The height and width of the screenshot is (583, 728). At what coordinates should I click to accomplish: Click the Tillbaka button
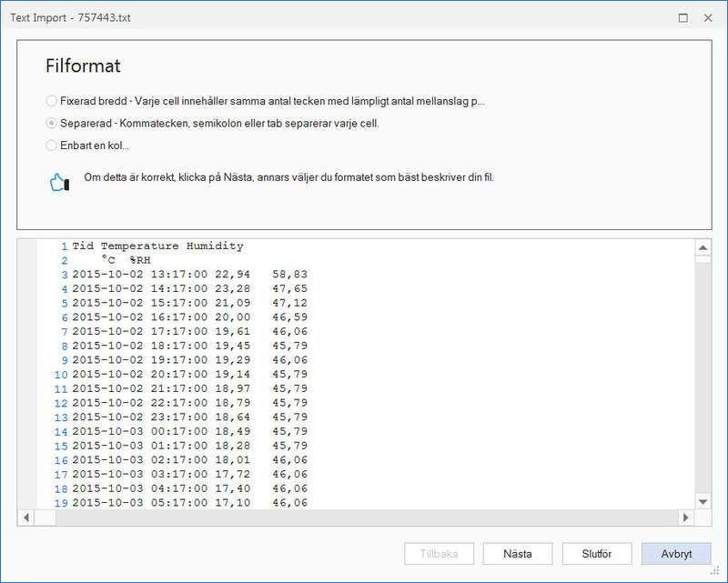[x=439, y=553]
